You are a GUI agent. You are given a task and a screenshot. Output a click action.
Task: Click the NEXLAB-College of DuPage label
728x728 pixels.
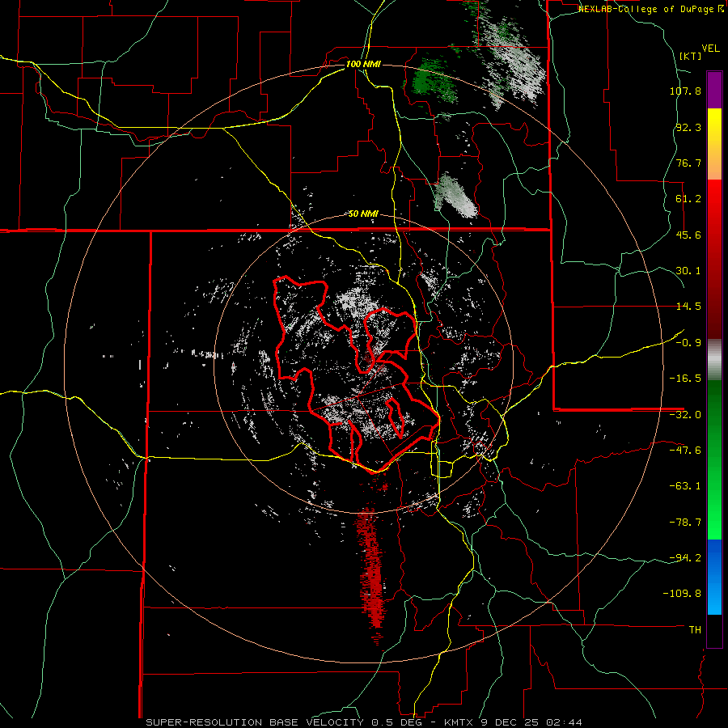click(650, 9)
